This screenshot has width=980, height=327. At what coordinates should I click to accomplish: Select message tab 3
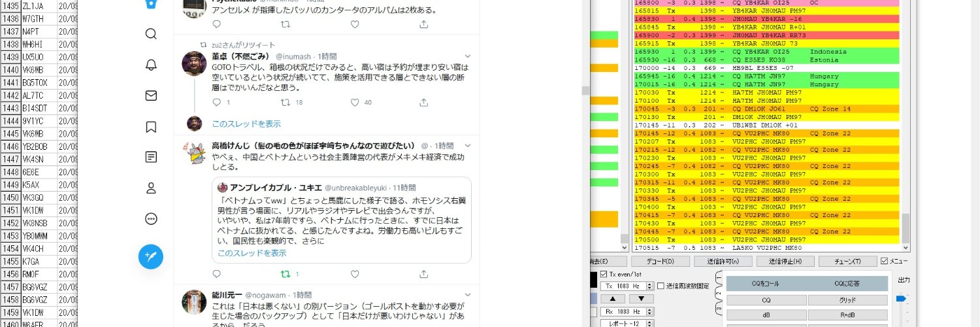720,308
